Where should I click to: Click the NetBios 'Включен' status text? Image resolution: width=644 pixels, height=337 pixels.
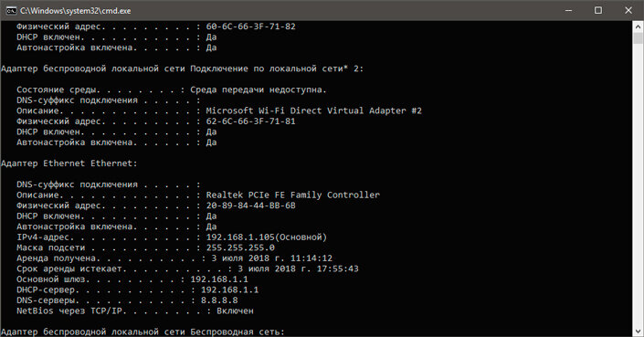(x=235, y=311)
